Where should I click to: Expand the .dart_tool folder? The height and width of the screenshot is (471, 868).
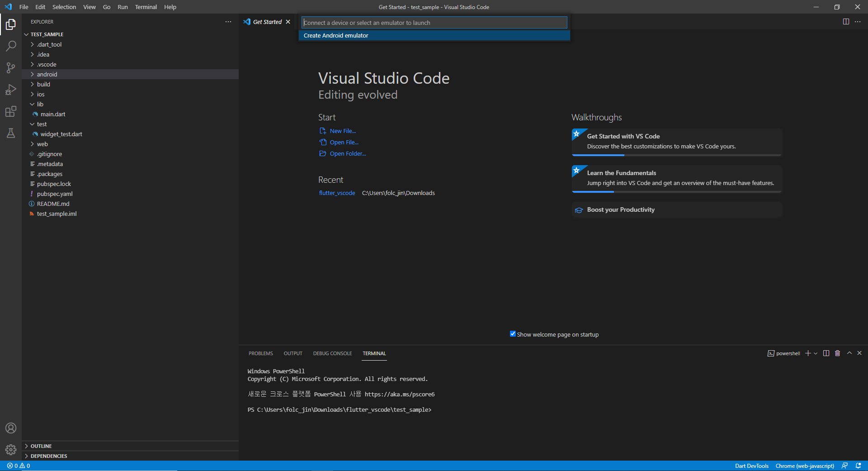32,44
